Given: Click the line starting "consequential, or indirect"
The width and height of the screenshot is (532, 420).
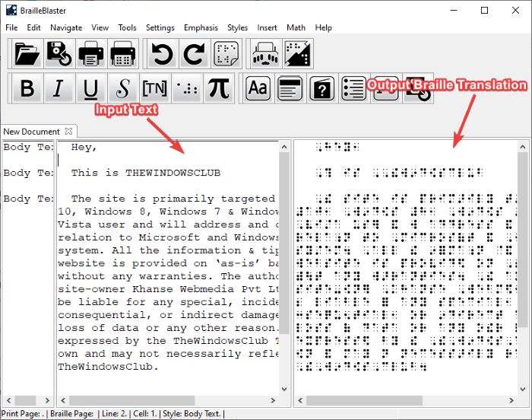Looking at the screenshot, I should [168, 315].
